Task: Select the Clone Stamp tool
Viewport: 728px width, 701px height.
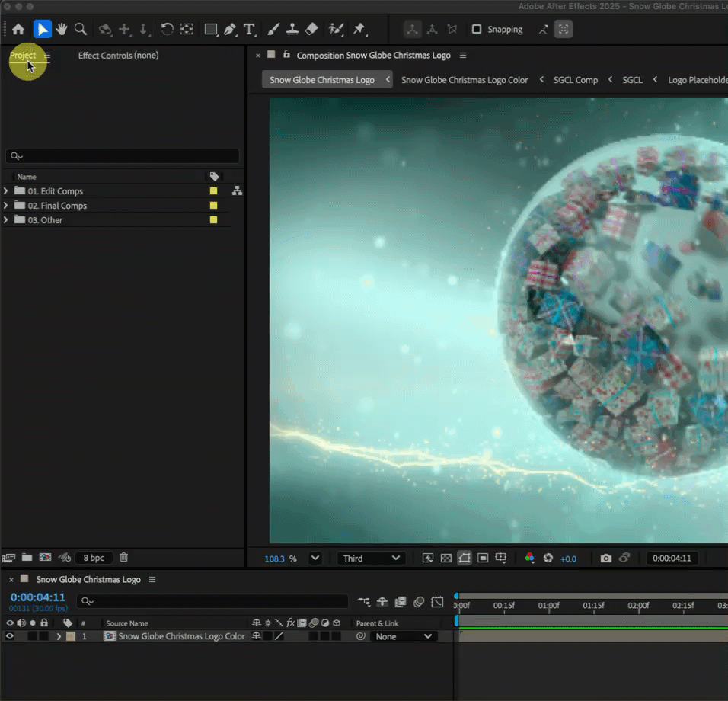Action: [292, 29]
